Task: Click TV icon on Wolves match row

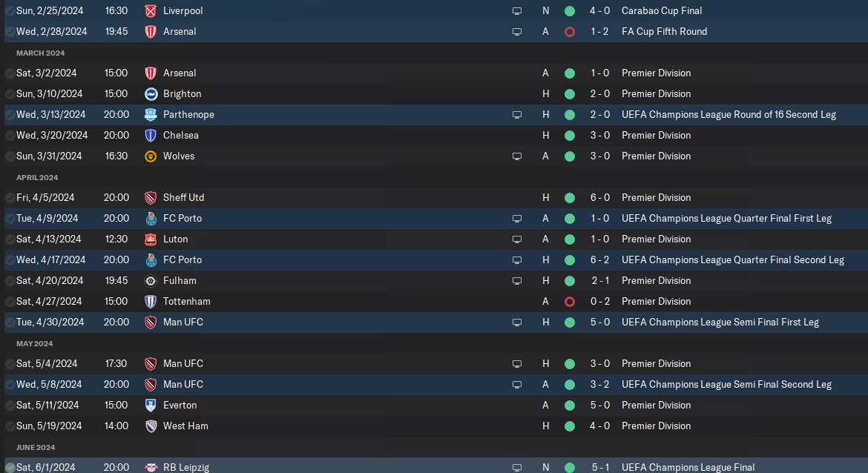Action: 516,156
